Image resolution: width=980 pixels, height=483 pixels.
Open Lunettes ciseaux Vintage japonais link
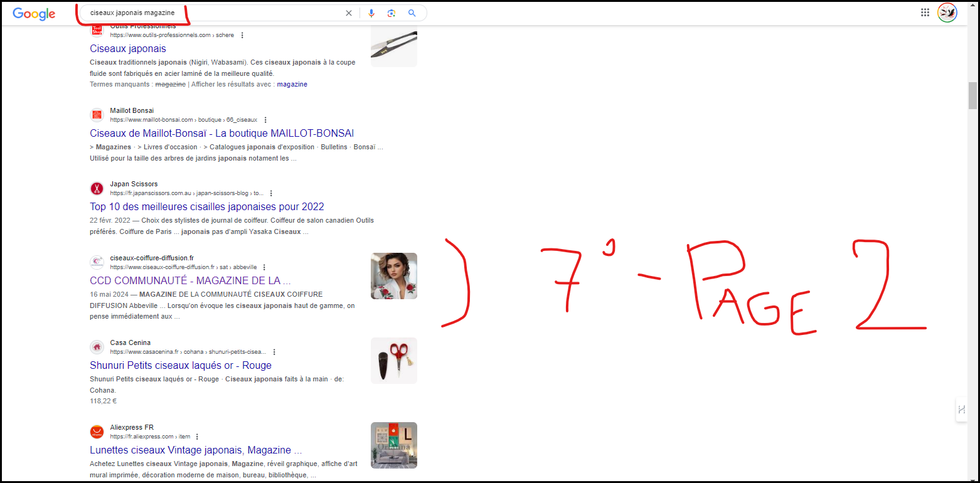196,450
